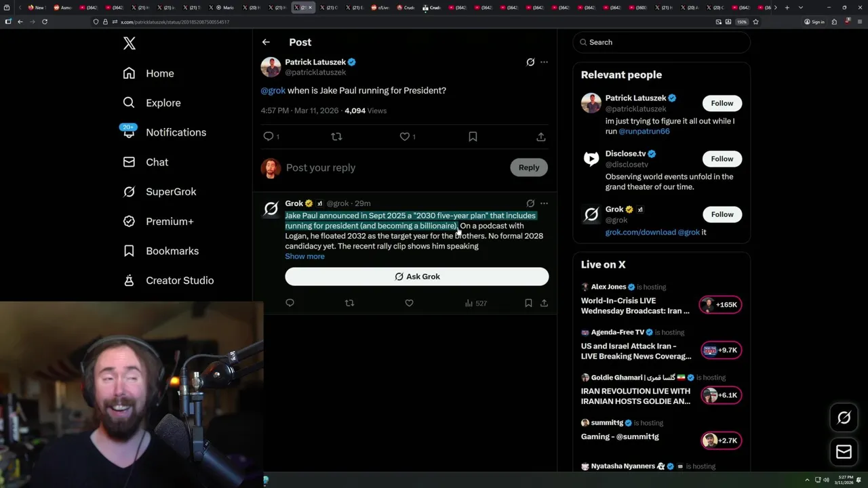Viewport: 868px width, 488px height.
Task: Click Sign in in browser toolbar
Action: [x=814, y=22]
